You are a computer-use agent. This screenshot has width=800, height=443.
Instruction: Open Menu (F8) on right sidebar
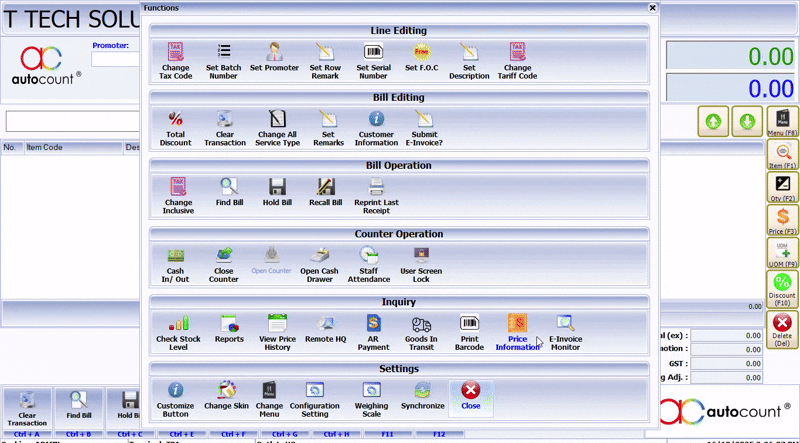782,122
